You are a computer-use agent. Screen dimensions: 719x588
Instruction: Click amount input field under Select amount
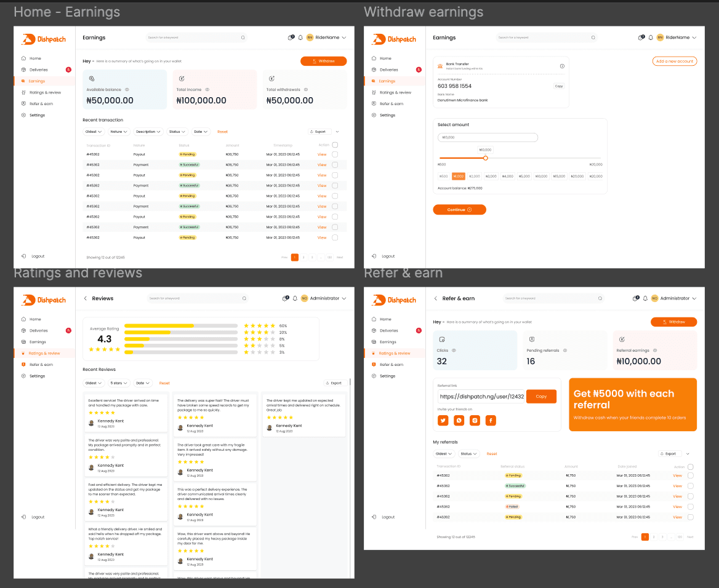(x=488, y=138)
